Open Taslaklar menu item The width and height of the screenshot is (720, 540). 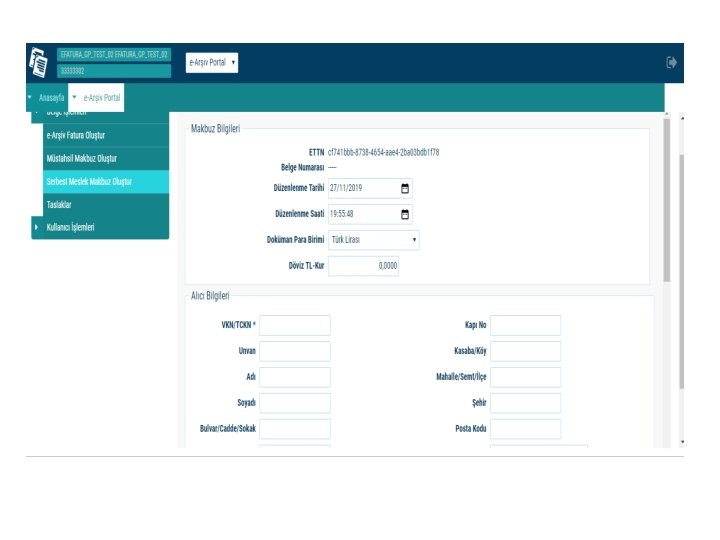tap(106, 204)
